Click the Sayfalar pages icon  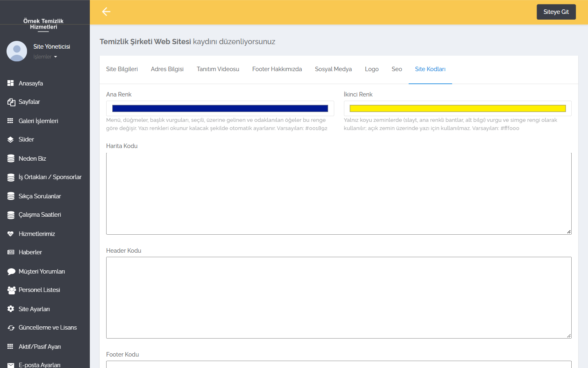(11, 102)
